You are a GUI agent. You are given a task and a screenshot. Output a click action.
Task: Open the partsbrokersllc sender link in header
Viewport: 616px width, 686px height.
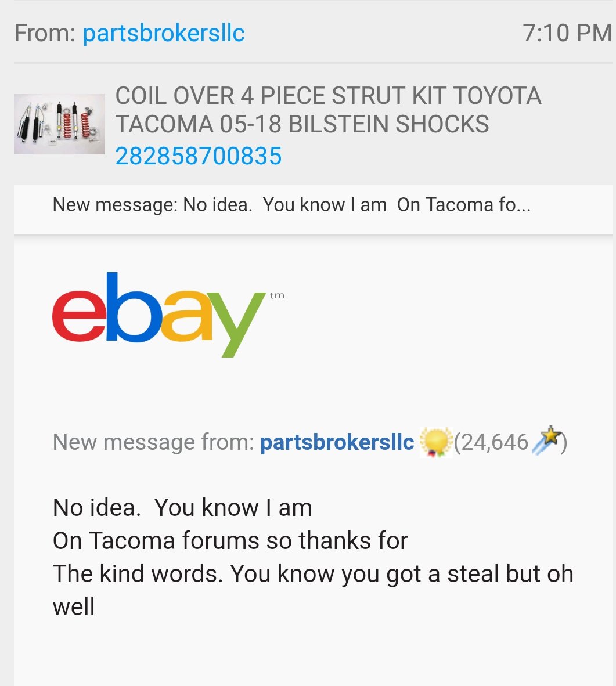(163, 33)
